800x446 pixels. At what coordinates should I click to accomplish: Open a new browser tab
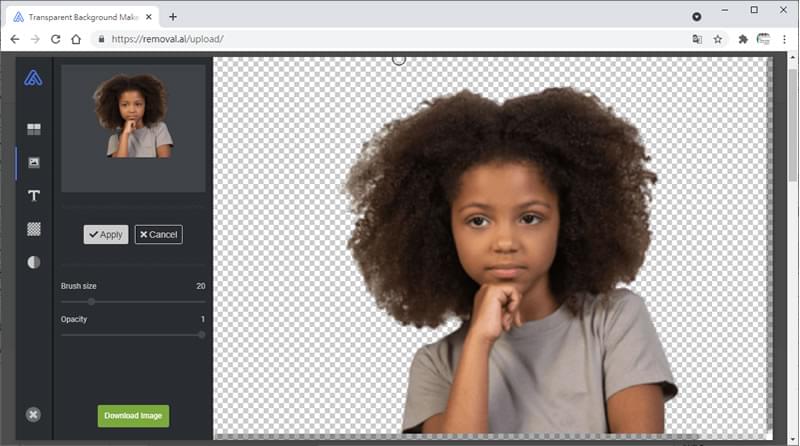pos(173,16)
